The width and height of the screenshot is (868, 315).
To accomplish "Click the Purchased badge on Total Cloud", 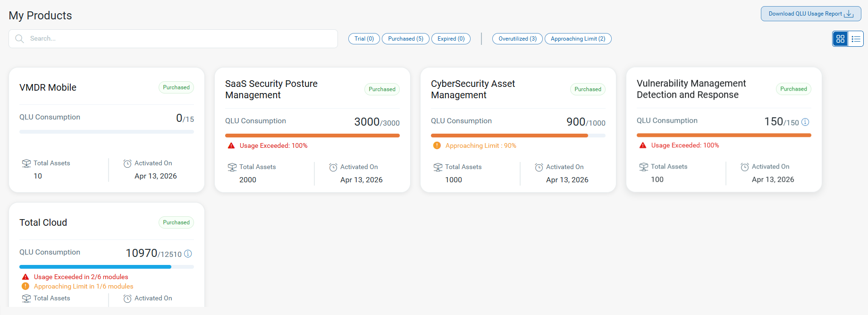I will 176,222.
